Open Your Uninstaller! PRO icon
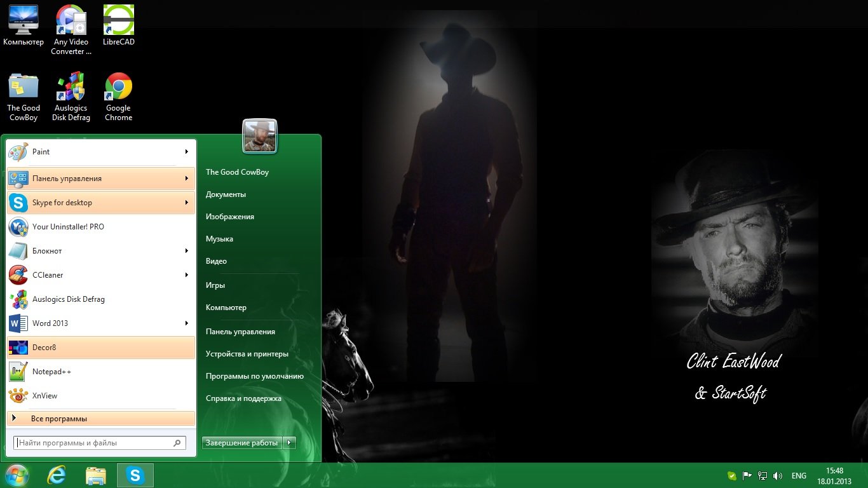868x488 pixels. point(18,227)
